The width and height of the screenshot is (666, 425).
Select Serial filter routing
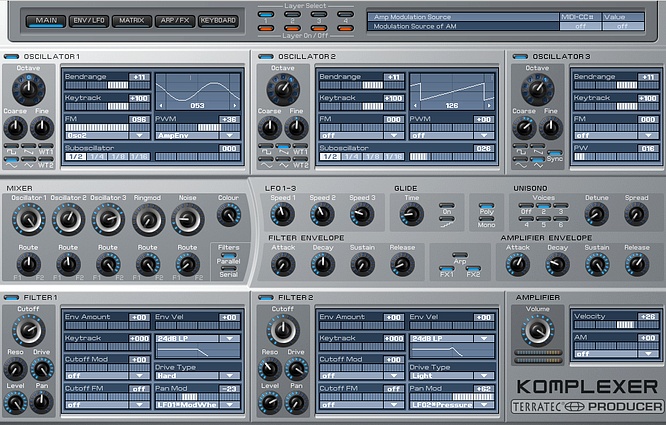[229, 269]
